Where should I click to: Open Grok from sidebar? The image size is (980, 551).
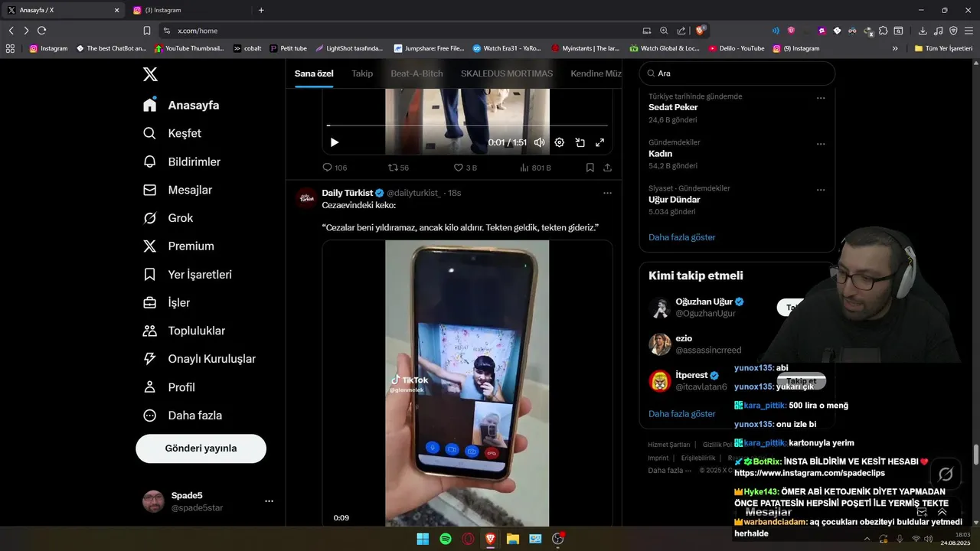tap(168, 218)
